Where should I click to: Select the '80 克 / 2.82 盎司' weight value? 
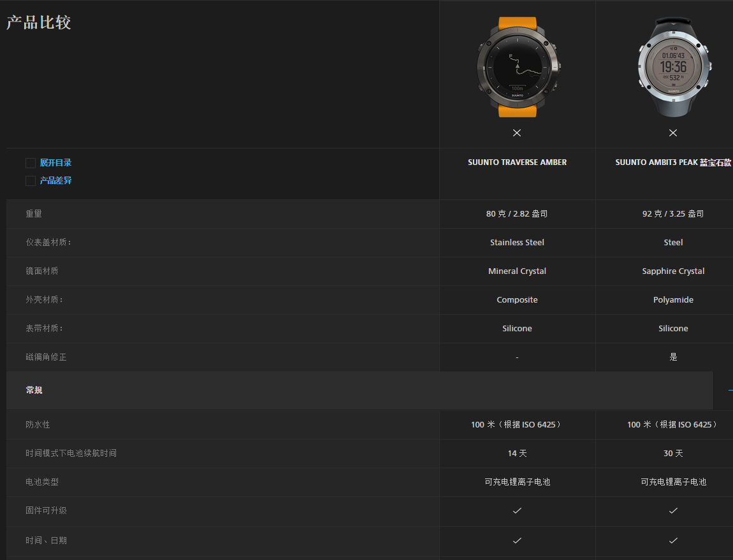[516, 213]
